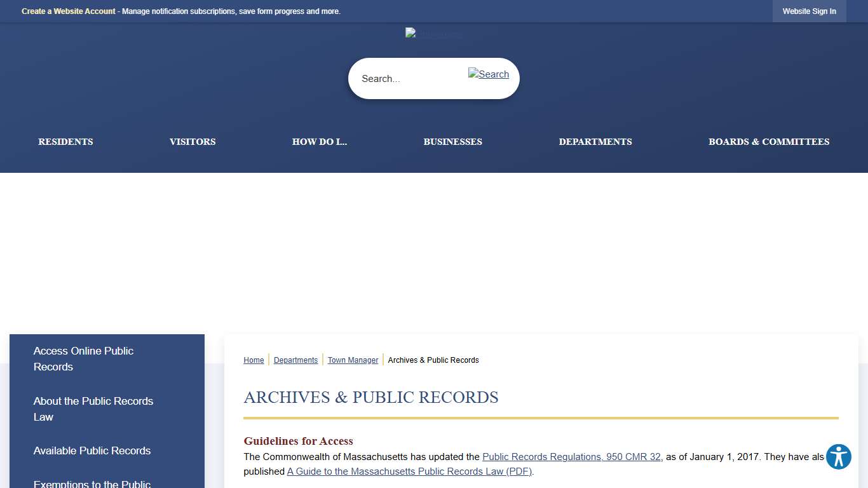
Task: Expand the Departments navigation dropdown
Action: point(595,142)
